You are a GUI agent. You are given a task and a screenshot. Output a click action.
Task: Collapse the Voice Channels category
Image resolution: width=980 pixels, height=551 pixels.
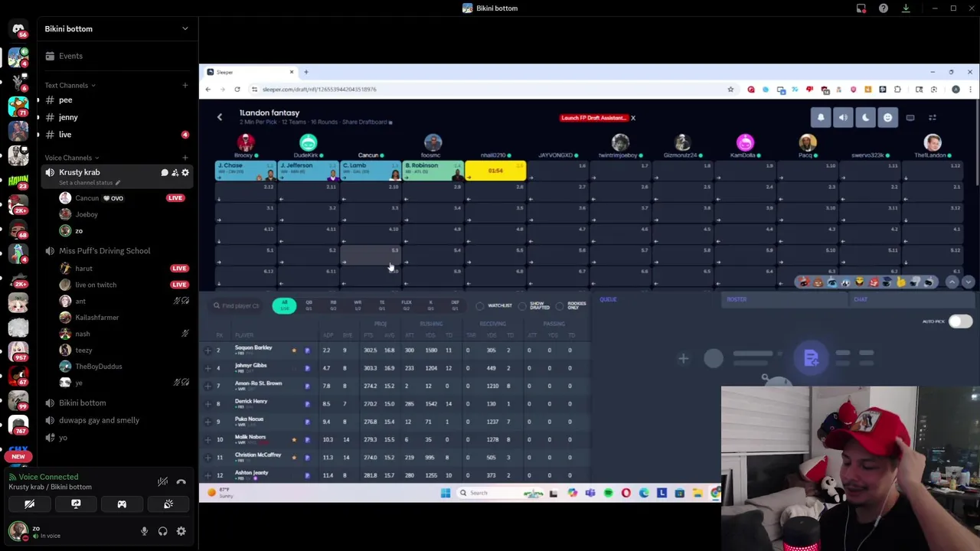(71, 158)
